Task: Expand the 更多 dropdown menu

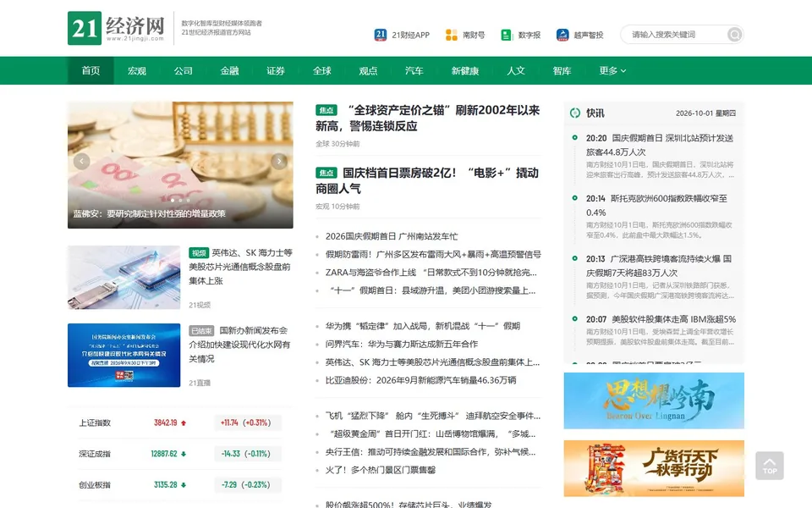Action: 612,70
